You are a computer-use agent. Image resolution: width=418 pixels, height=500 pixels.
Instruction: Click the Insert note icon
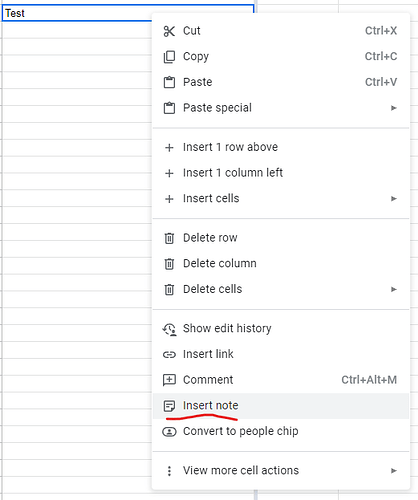pyautogui.click(x=169, y=406)
